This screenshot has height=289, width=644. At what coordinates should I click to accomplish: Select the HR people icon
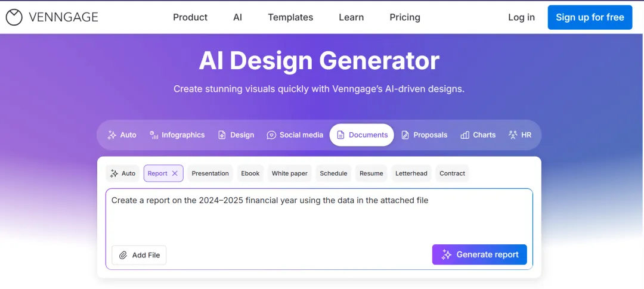pos(513,135)
